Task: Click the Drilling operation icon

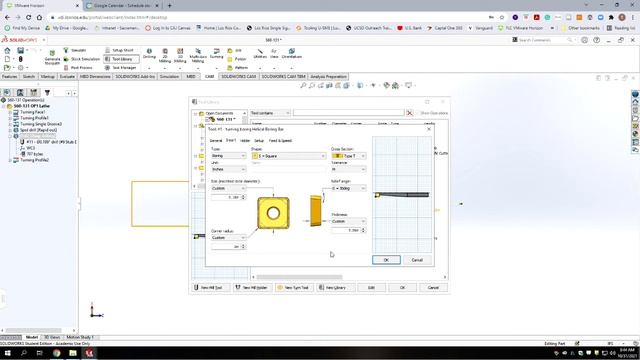Action: (149, 53)
